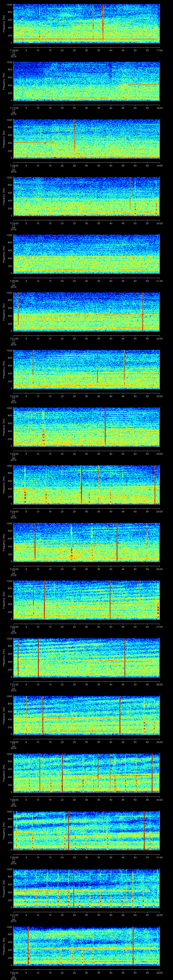The width and height of the screenshot is (173, 980).
Task: Click the '7:18:00' start time label
Action: (x=14, y=166)
